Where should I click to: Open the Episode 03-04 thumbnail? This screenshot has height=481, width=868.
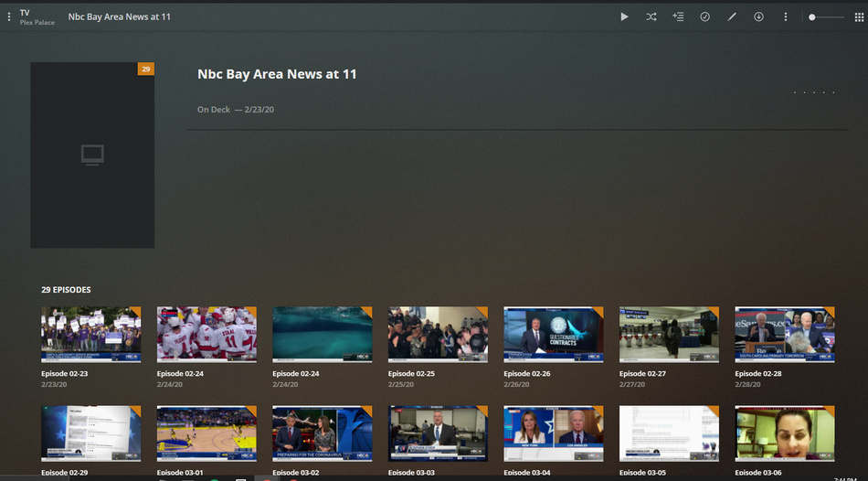(554, 433)
